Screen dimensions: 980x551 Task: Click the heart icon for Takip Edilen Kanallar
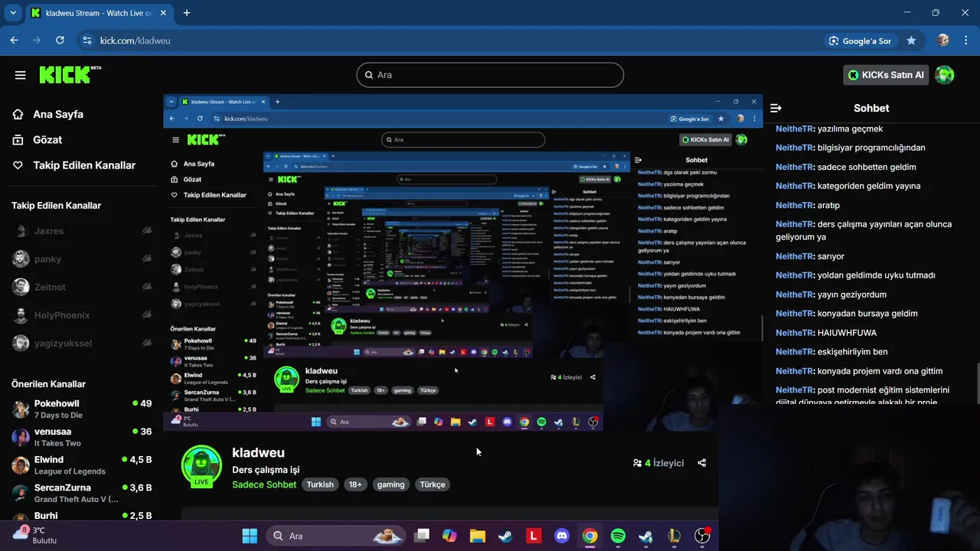(18, 165)
